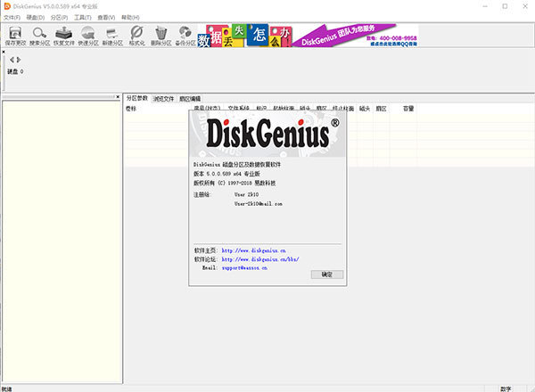
Task: Click the registered user name "User 2k10"
Action: [246, 194]
